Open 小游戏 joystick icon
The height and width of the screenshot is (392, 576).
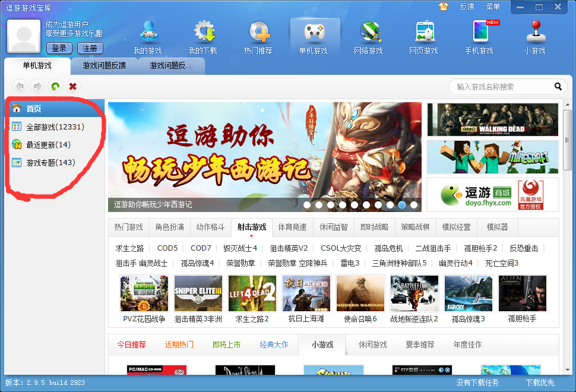click(x=535, y=37)
